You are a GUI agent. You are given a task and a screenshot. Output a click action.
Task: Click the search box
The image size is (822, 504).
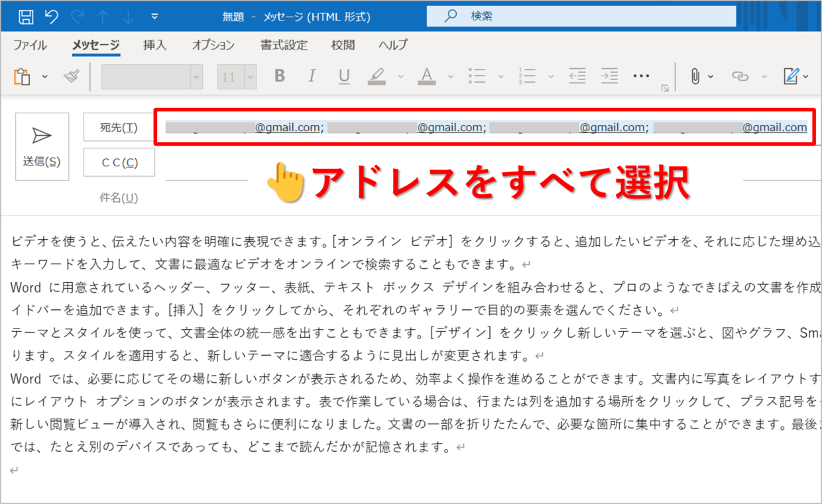tap(581, 16)
